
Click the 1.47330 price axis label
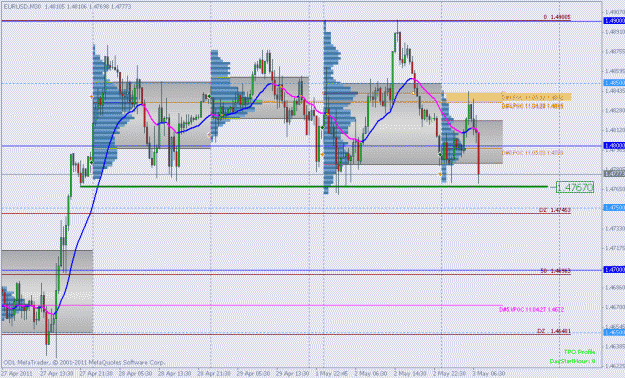(x=614, y=228)
